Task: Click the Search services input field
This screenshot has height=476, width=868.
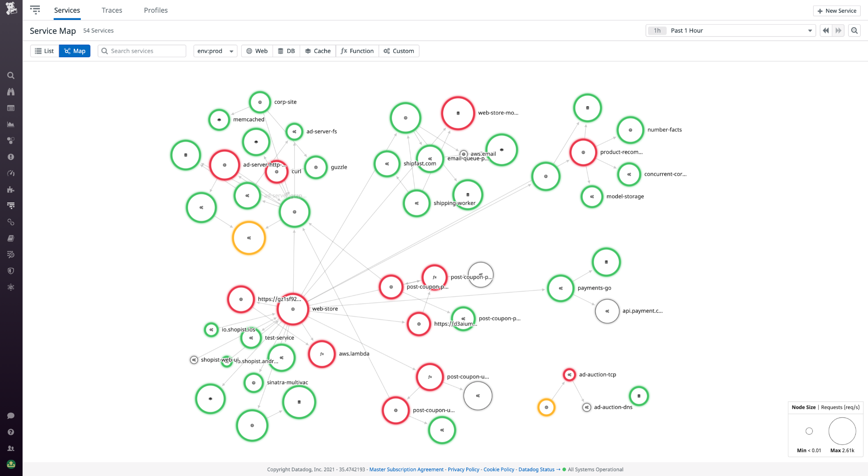Action: coord(142,50)
